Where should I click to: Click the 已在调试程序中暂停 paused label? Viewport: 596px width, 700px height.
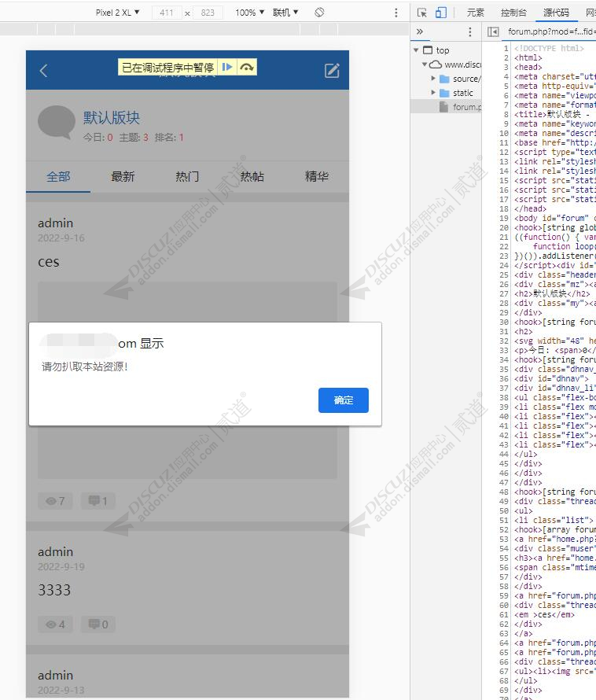coord(167,68)
